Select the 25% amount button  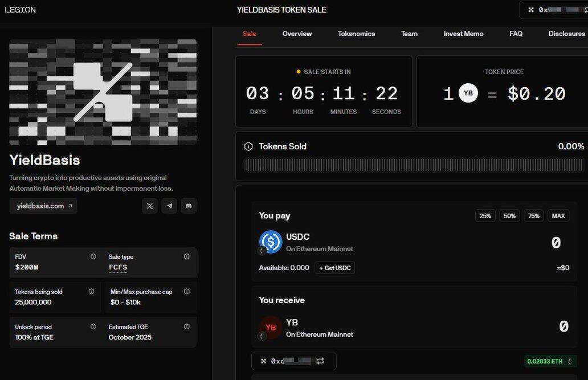[485, 216]
